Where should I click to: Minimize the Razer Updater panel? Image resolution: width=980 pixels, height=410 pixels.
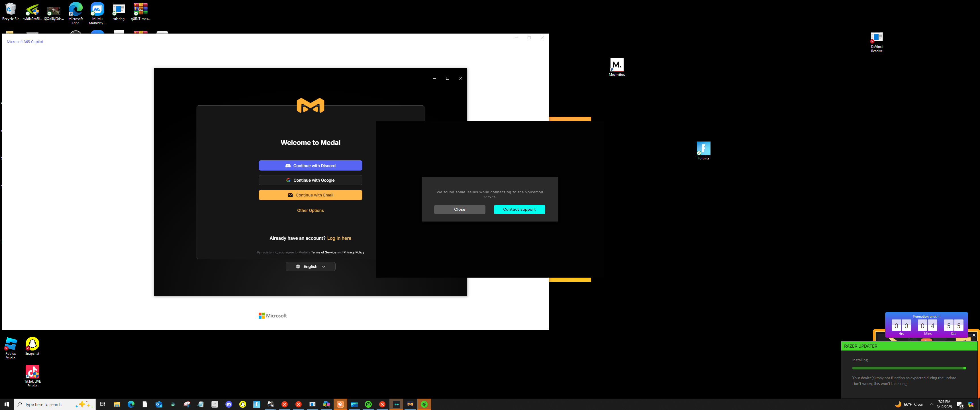(x=972, y=346)
